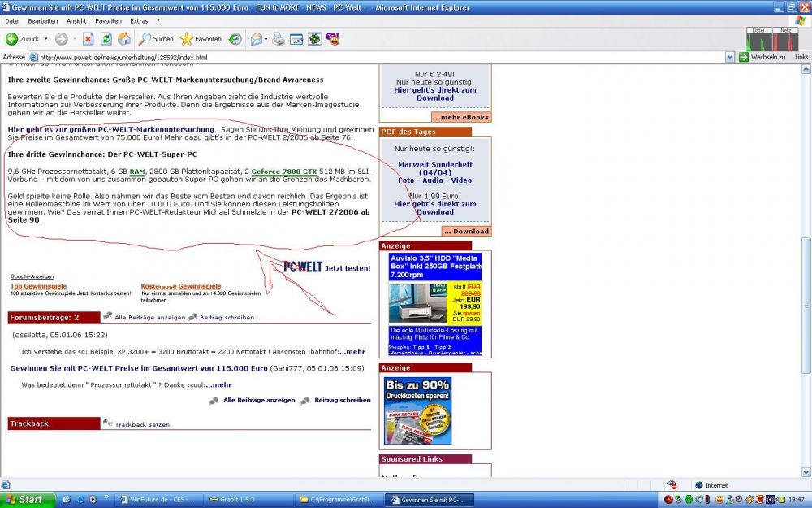Image resolution: width=812 pixels, height=508 pixels.
Task: Open the ...mehr eBooks button
Action: (461, 117)
